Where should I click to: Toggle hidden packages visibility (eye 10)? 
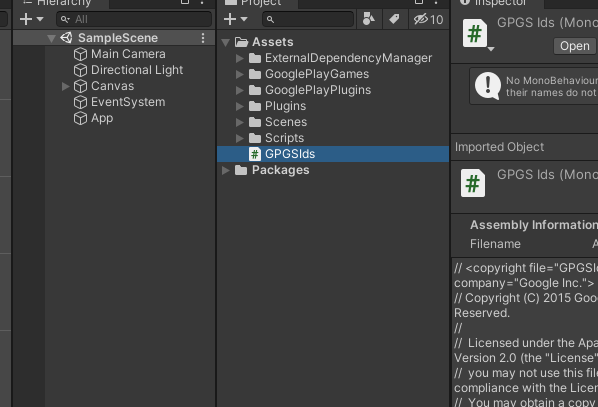(428, 19)
